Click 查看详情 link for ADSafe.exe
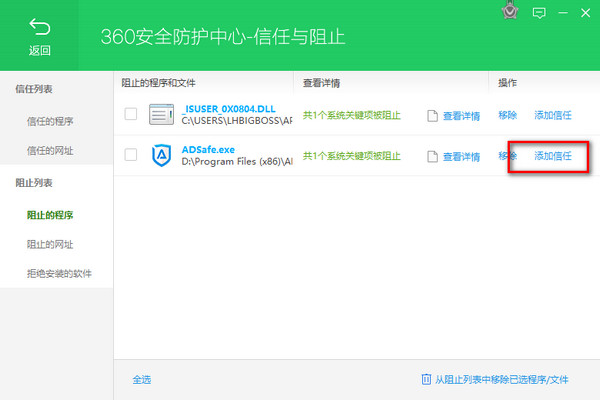 pos(461,157)
